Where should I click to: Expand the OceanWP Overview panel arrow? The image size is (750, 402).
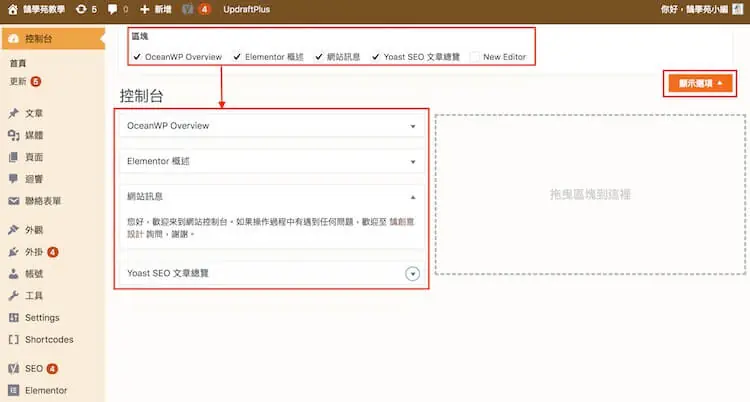coord(413,126)
